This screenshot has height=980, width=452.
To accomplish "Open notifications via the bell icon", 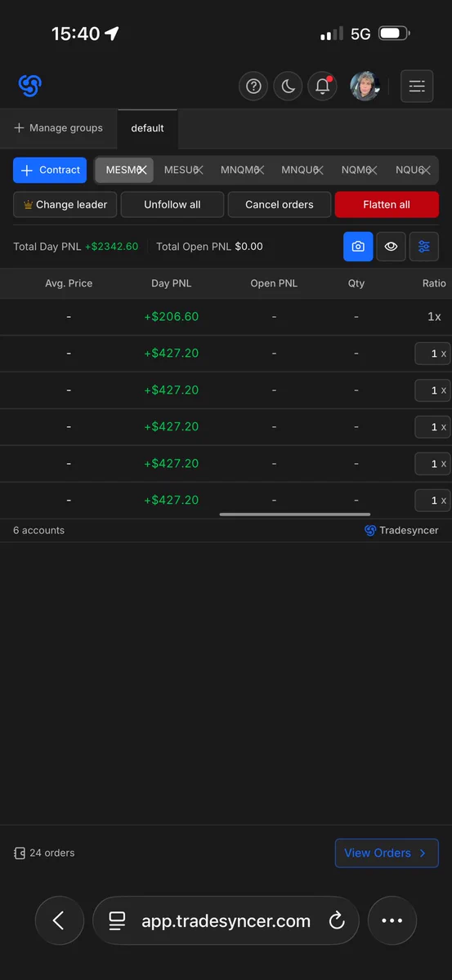I will 323,86.
